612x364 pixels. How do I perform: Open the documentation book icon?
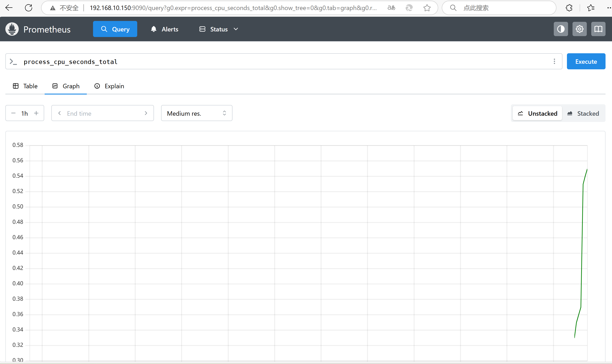(598, 29)
